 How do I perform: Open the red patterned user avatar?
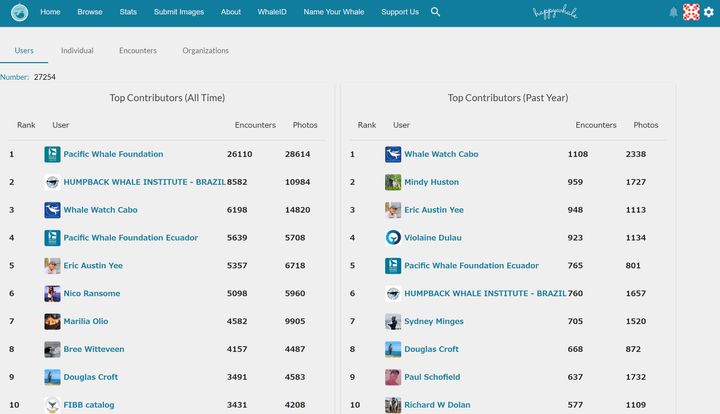[x=691, y=12]
